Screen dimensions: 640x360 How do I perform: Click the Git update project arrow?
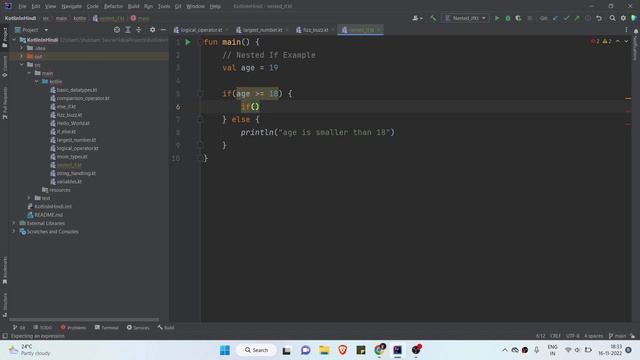pos(555,18)
